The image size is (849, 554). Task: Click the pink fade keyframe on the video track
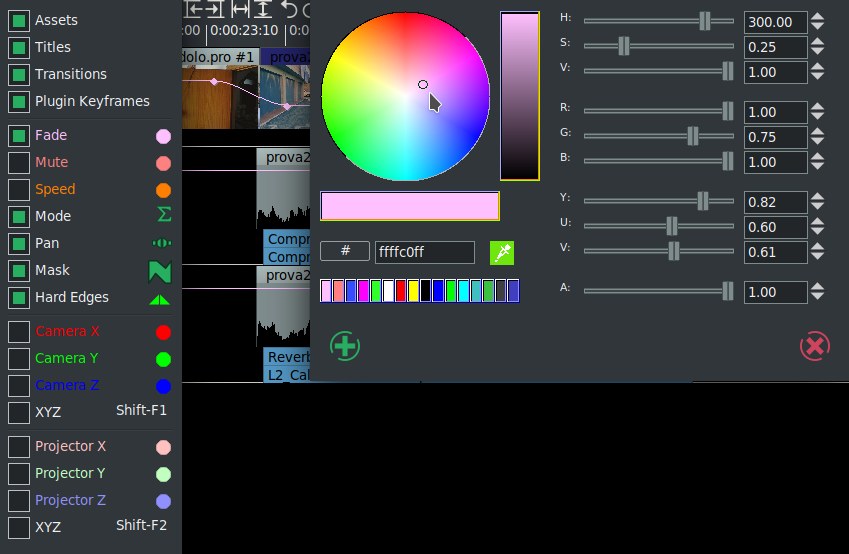pyautogui.click(x=213, y=81)
